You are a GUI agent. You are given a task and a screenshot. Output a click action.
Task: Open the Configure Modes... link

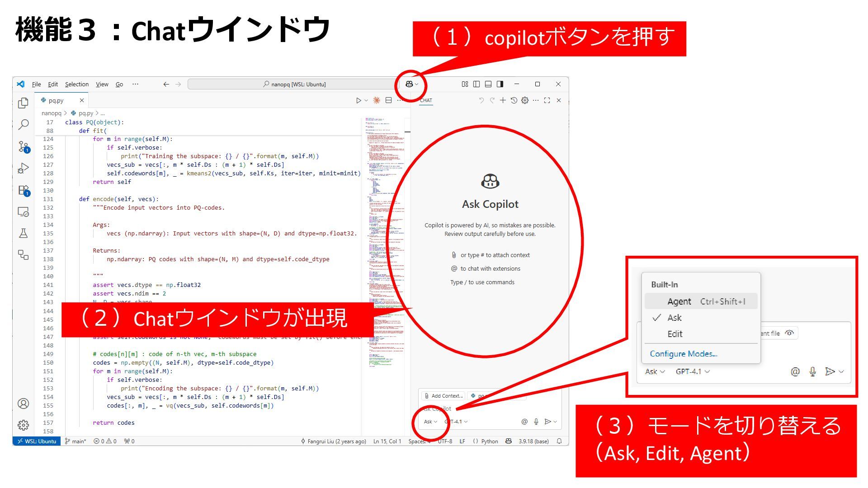684,354
